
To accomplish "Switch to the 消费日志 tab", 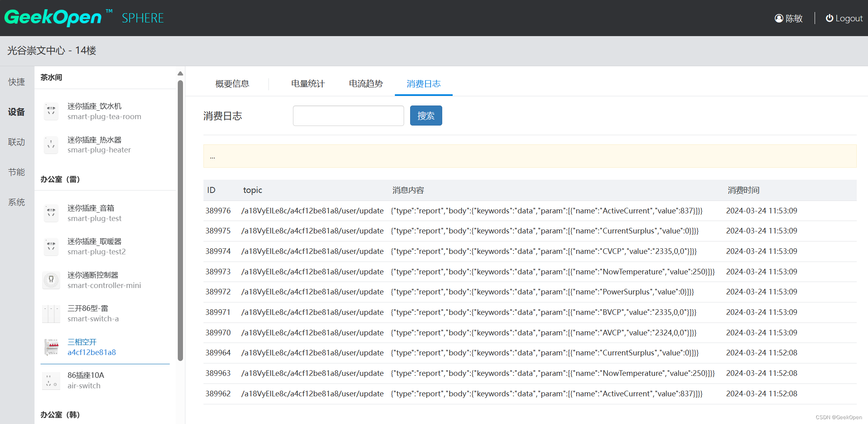I will [x=423, y=83].
